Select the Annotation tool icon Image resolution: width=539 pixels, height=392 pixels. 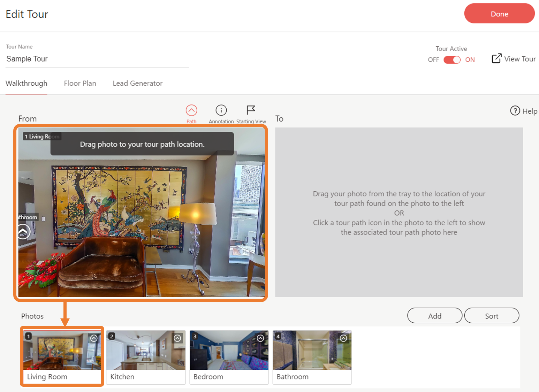tap(221, 110)
